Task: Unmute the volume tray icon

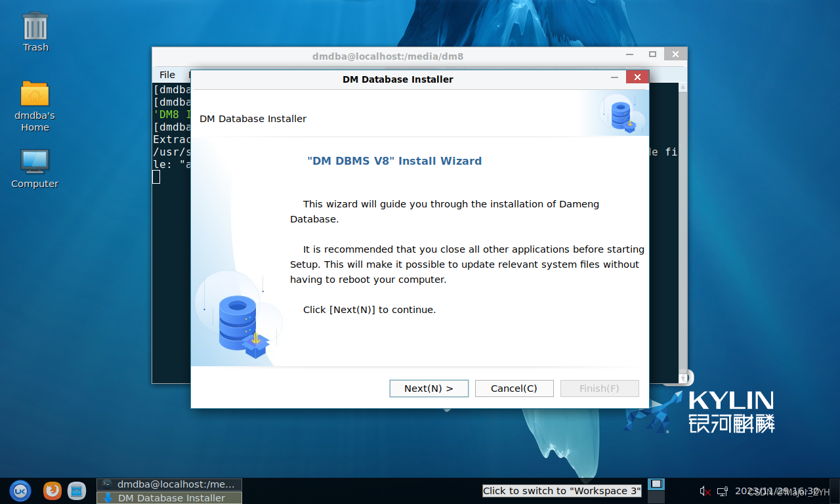Action: [705, 492]
